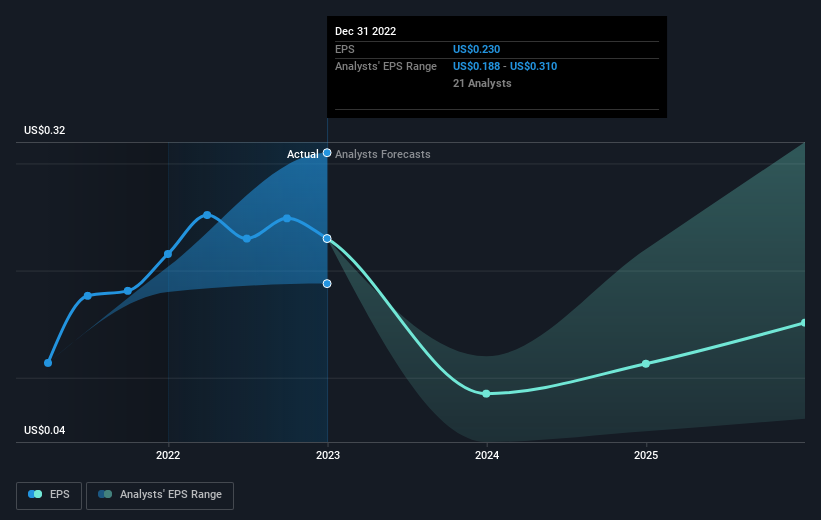
Task: Click the peak EPS point in early 2022
Action: (207, 215)
